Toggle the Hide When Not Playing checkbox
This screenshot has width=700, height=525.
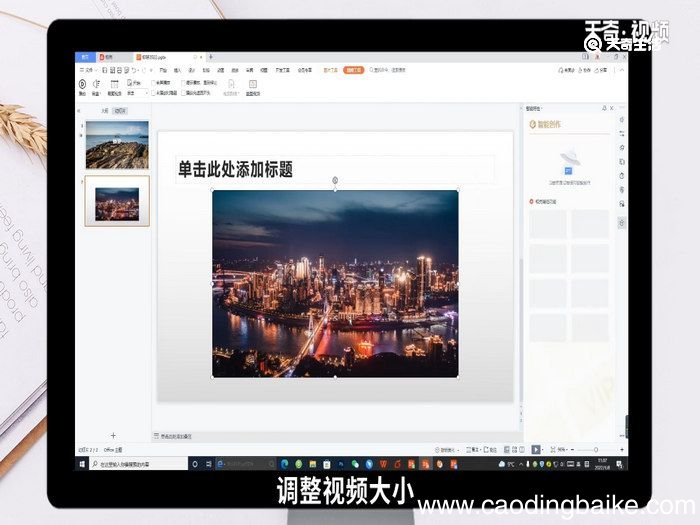coord(154,93)
